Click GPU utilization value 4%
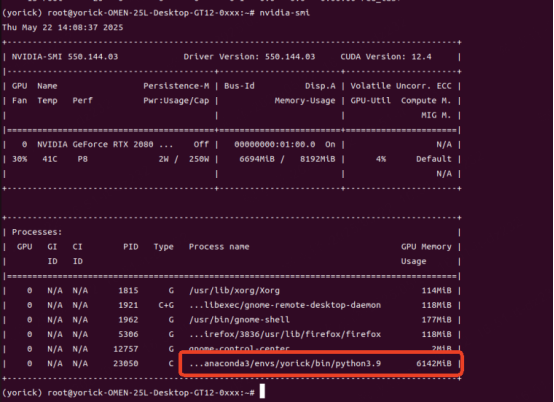The height and width of the screenshot is (402, 554). coord(381,159)
